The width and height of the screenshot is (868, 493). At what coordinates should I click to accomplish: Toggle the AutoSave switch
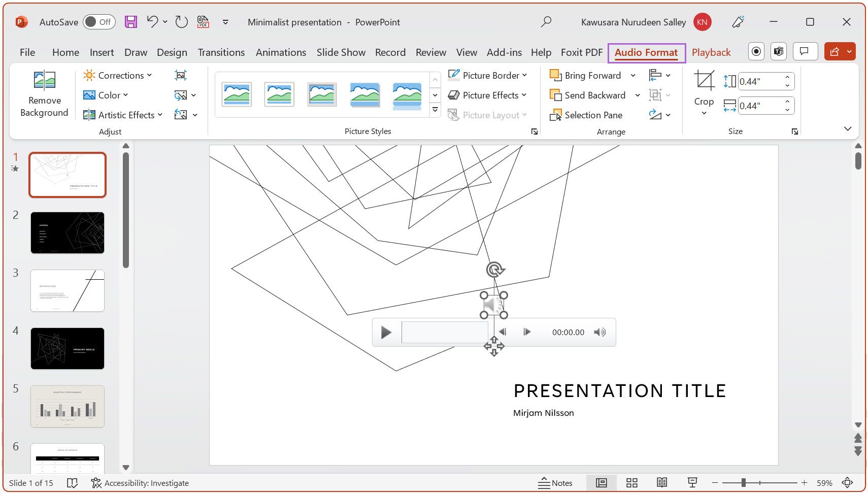[99, 22]
